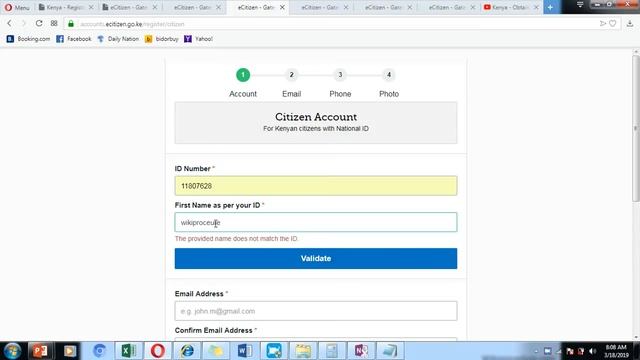Reload the current page

tap(39, 24)
